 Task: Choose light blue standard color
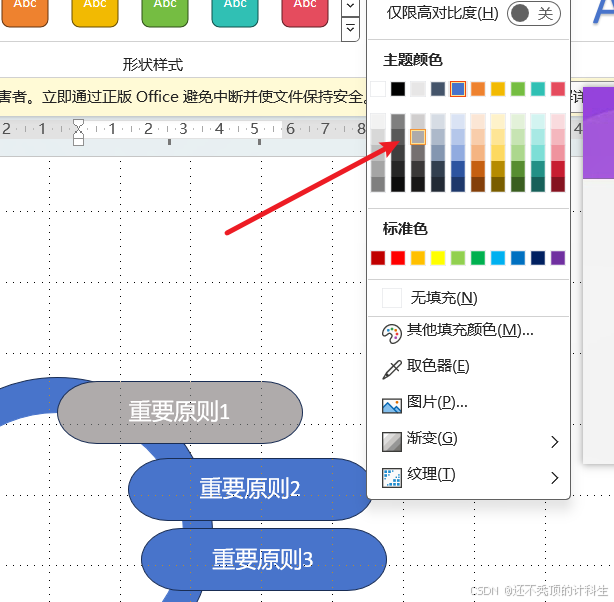[x=498, y=258]
